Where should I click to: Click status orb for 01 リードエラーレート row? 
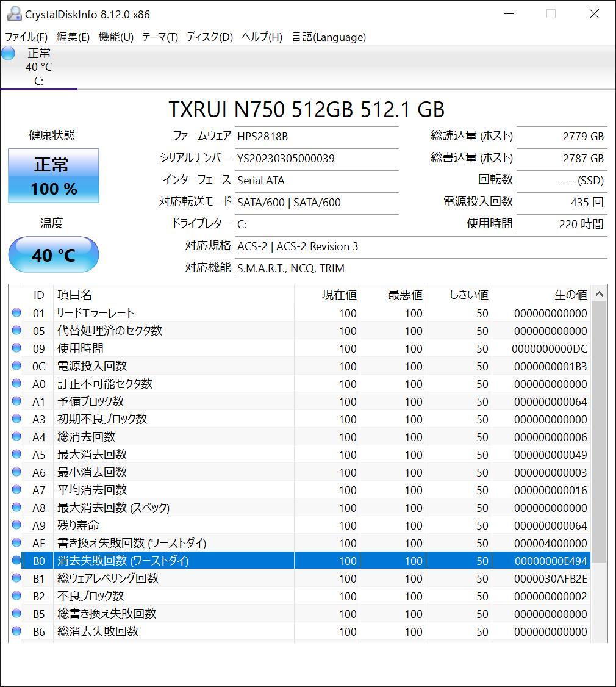point(16,312)
